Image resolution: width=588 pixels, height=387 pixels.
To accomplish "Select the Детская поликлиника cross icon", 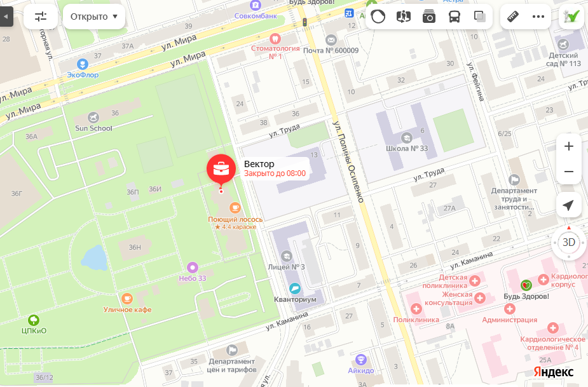I will [475, 281].
